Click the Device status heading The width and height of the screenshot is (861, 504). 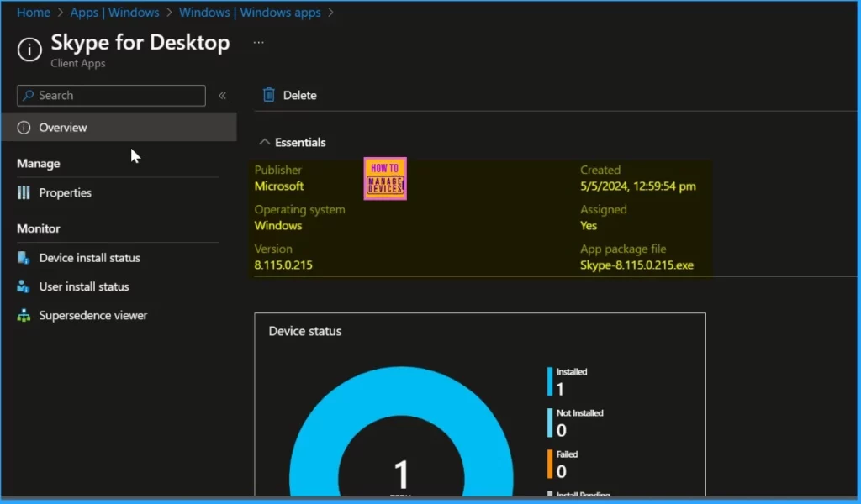coord(304,331)
